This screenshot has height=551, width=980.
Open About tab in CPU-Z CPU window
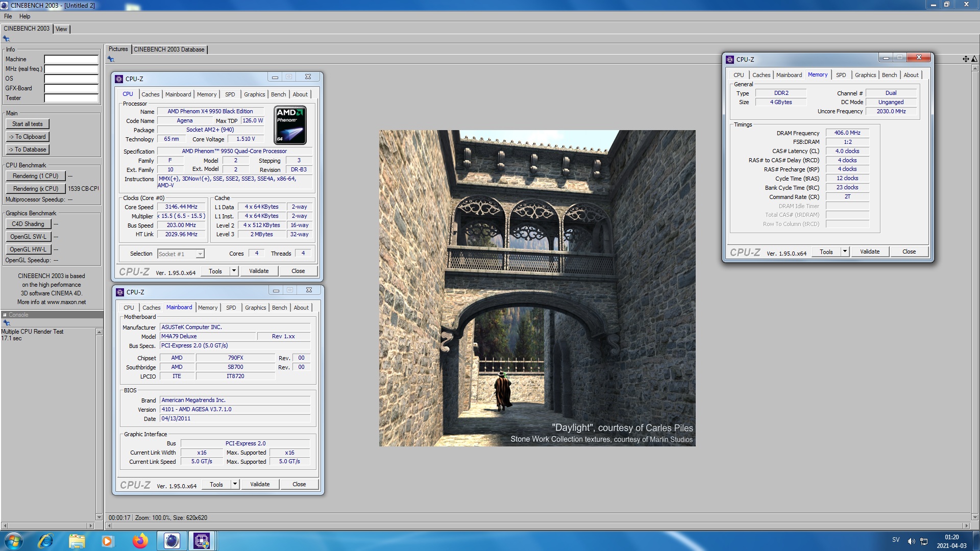click(300, 94)
